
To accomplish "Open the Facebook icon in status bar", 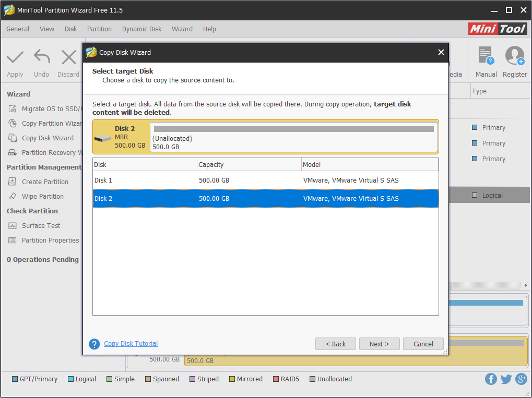I will tap(491, 379).
